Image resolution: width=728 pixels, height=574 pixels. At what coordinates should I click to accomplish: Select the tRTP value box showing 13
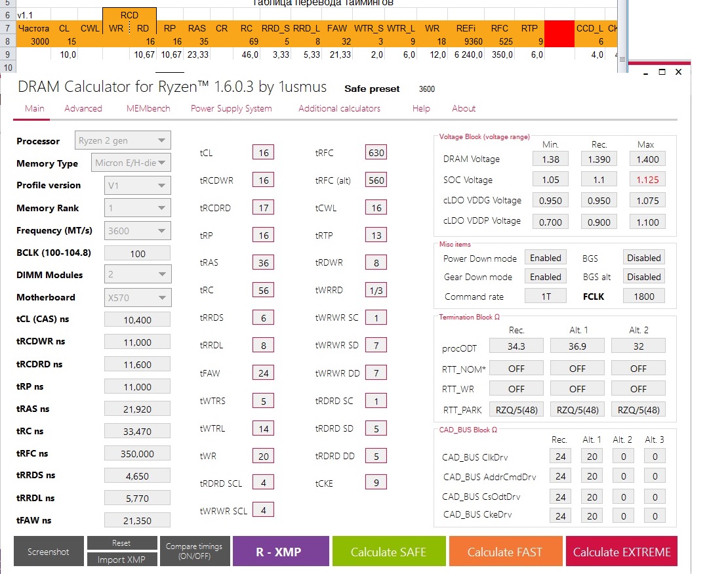[376, 235]
